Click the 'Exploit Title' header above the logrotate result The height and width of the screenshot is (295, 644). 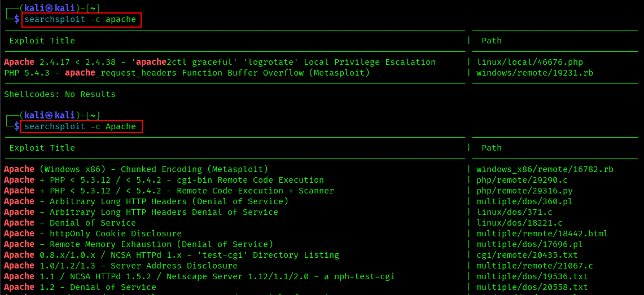[42, 41]
